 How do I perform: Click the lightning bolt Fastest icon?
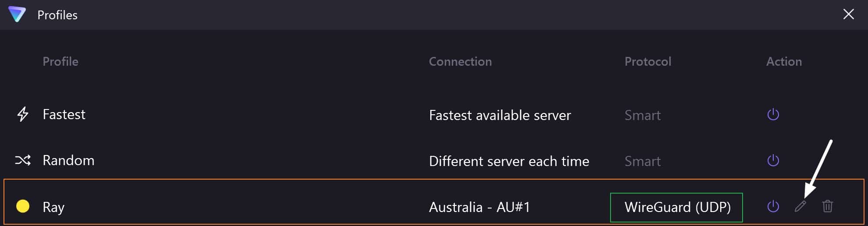[x=23, y=114]
